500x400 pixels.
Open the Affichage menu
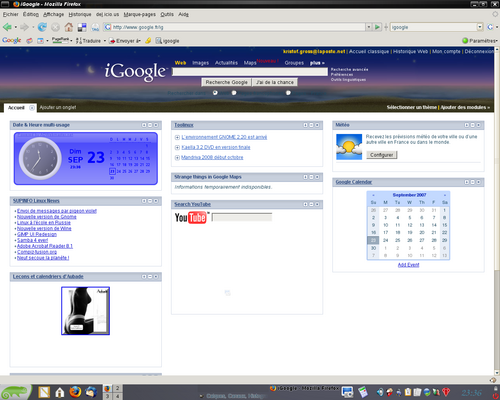point(53,14)
